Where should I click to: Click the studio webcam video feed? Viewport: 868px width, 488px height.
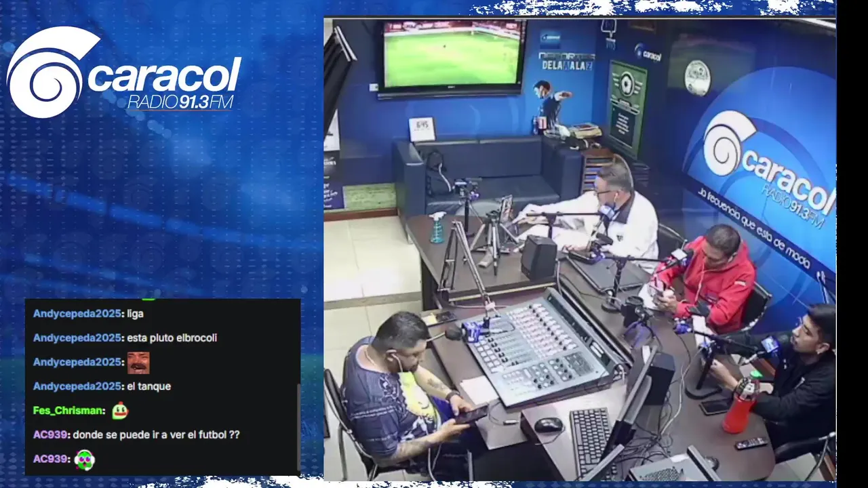click(579, 249)
